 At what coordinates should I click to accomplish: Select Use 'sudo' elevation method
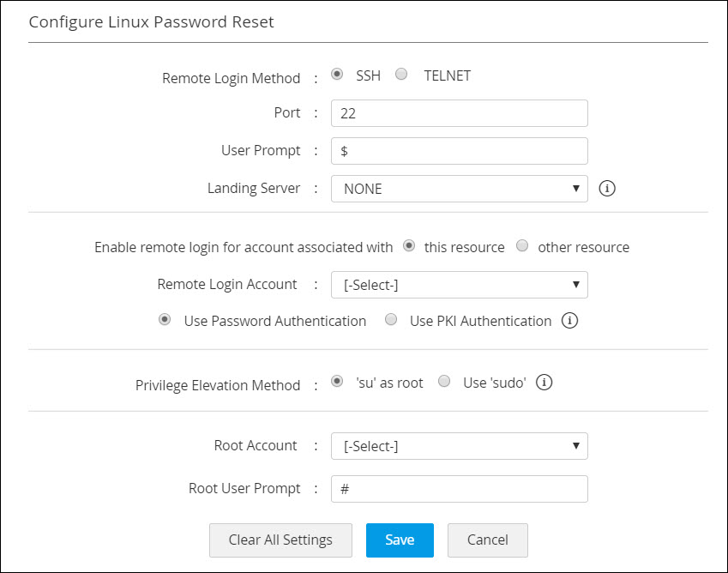point(444,382)
